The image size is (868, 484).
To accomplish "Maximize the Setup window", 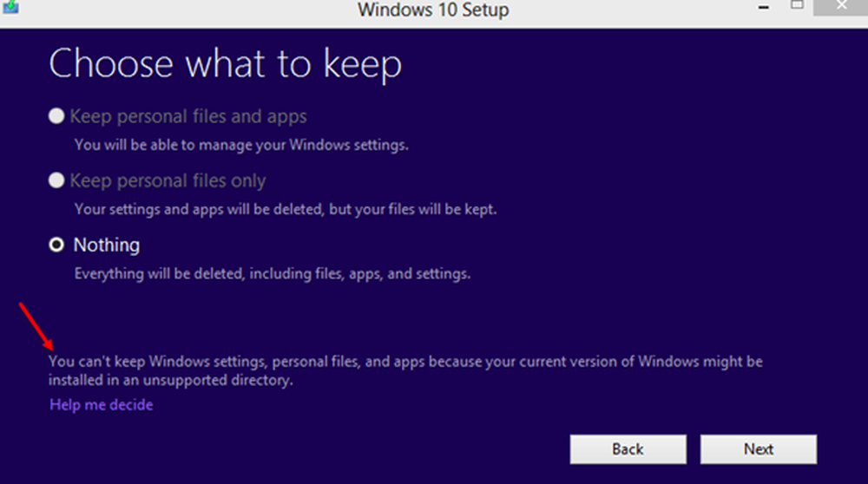I will [x=797, y=5].
